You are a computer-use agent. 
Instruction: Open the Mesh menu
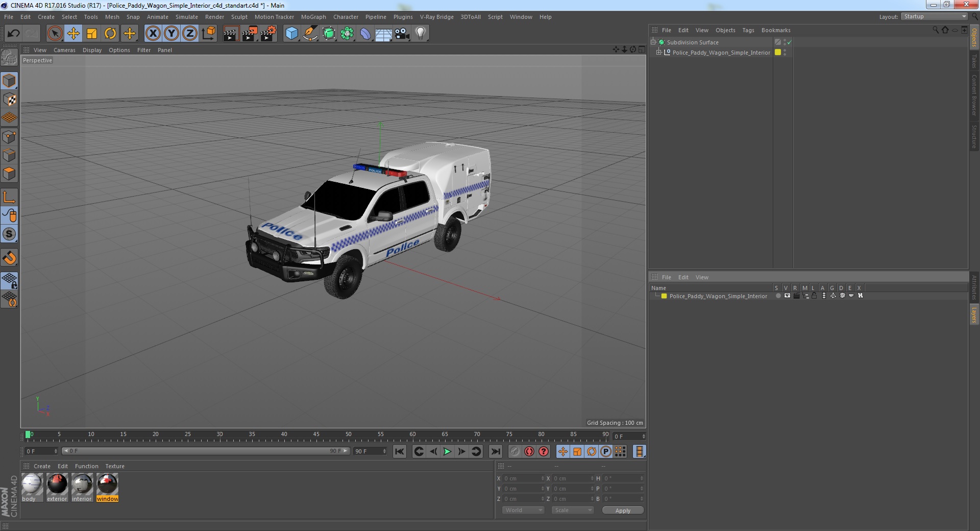[x=112, y=17]
